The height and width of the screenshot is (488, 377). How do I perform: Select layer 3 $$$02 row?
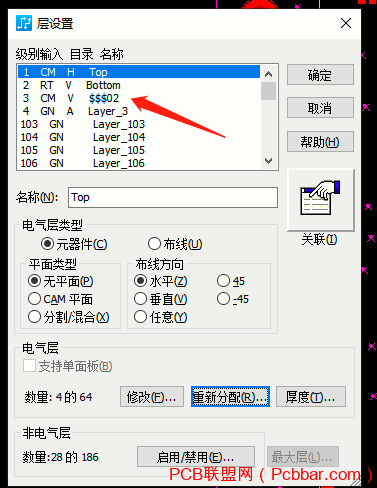[139, 98]
